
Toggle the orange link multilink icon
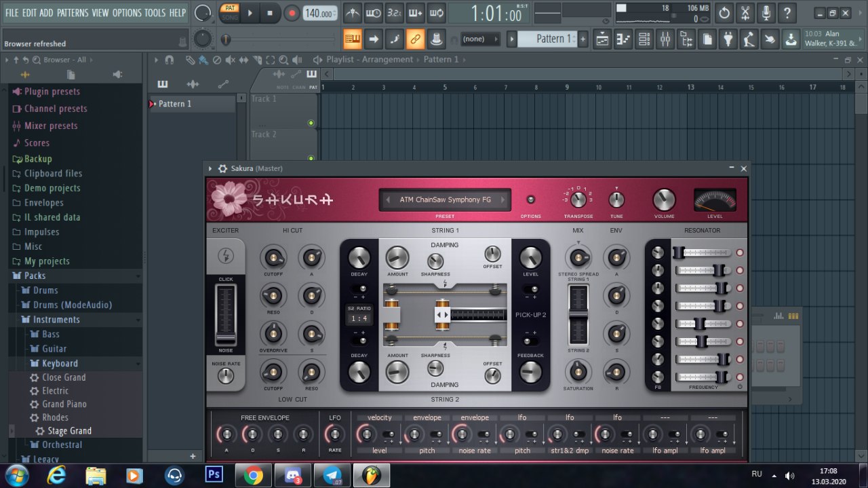click(x=415, y=39)
